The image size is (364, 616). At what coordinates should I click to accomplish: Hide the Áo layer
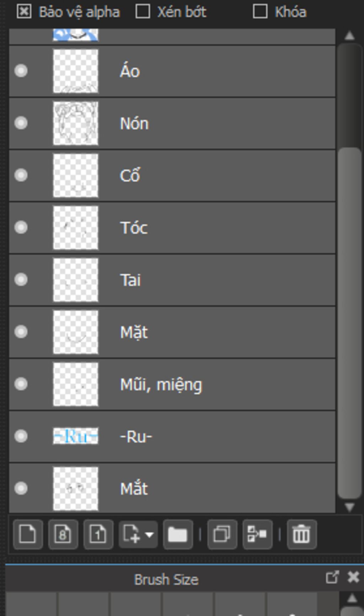coord(21,71)
